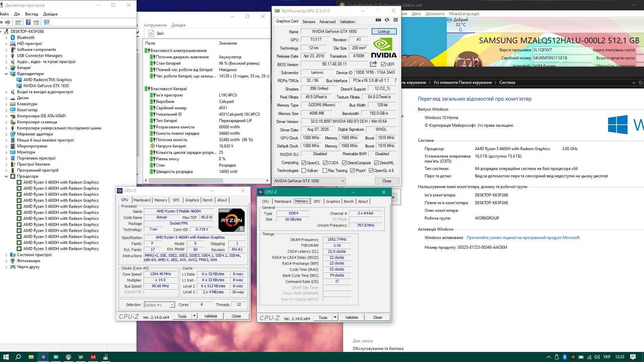Image resolution: width=644 pixels, height=362 pixels.
Task: Open GPU-Z hamburger menu icon
Action: (395, 20)
